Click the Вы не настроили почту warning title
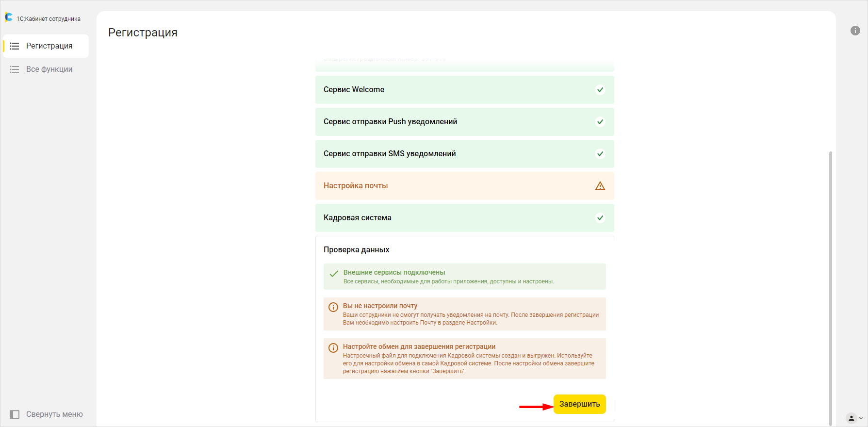The width and height of the screenshot is (868, 427). tap(380, 306)
